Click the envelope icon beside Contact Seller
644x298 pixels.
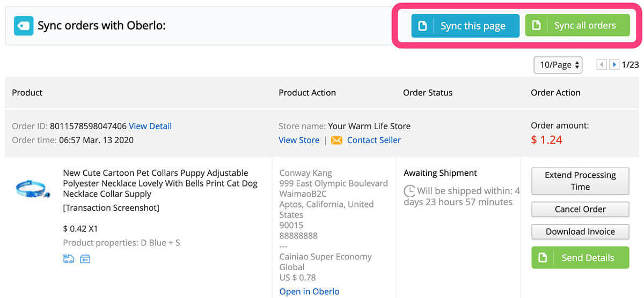[x=336, y=140]
